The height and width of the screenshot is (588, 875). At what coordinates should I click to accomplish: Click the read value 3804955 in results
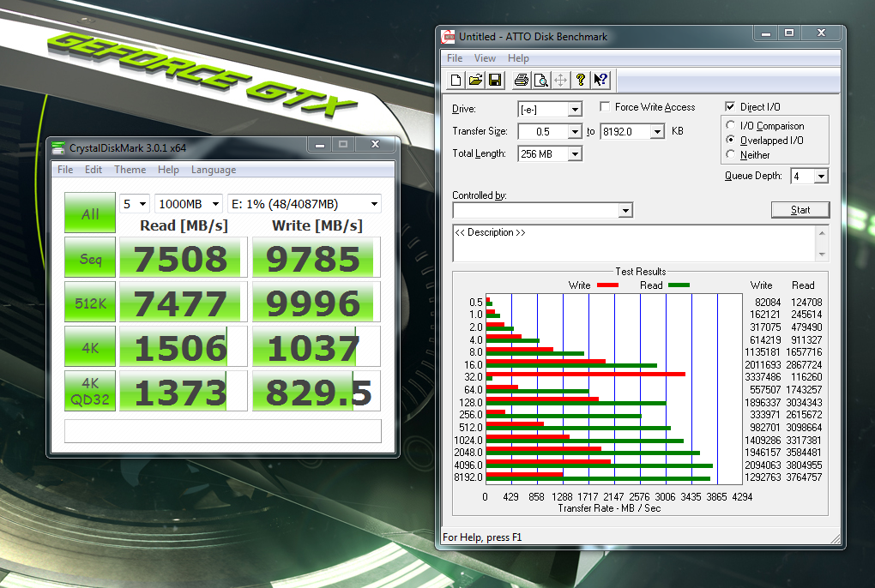point(804,465)
